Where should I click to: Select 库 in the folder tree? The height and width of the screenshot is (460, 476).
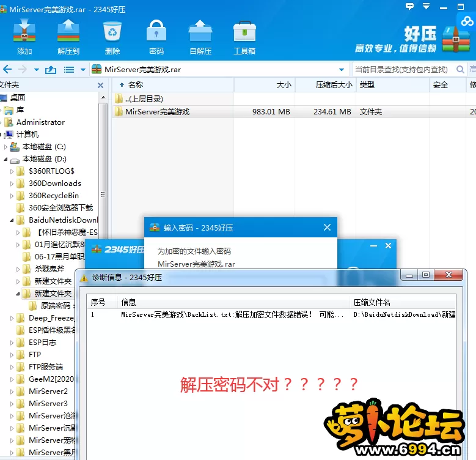pyautogui.click(x=20, y=110)
